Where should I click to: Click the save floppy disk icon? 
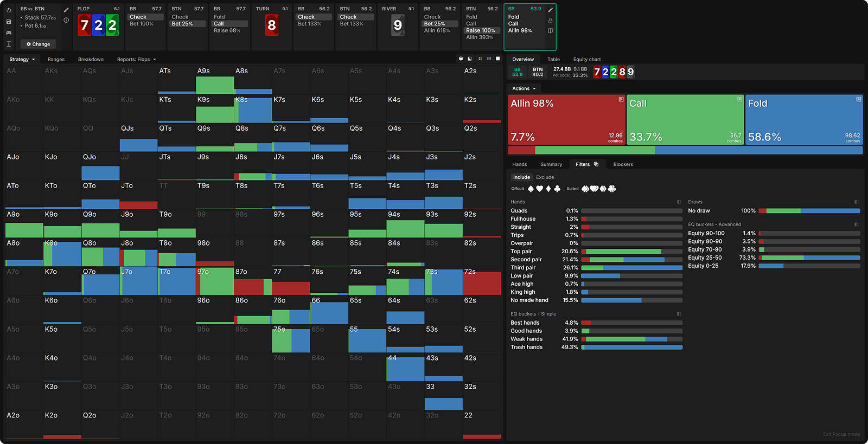click(x=9, y=22)
